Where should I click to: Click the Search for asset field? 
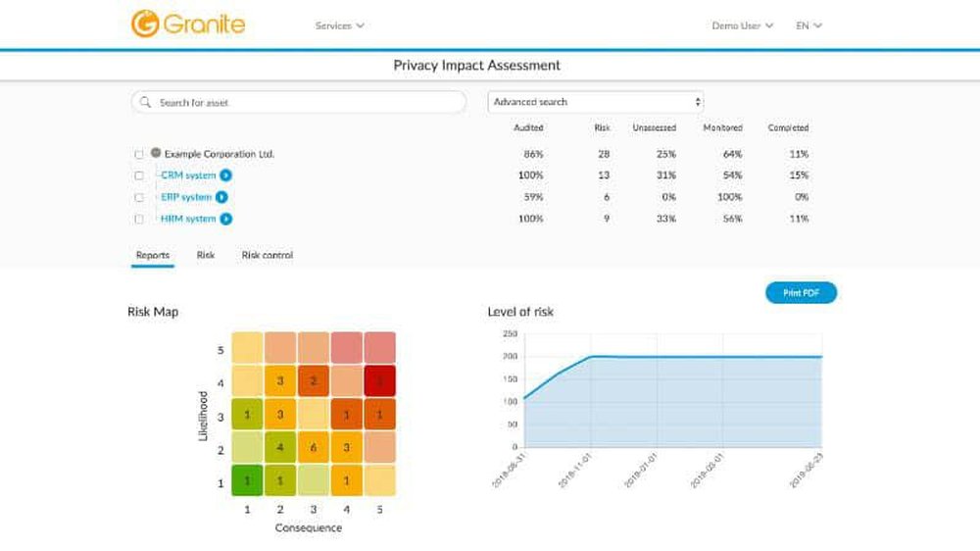(x=299, y=102)
